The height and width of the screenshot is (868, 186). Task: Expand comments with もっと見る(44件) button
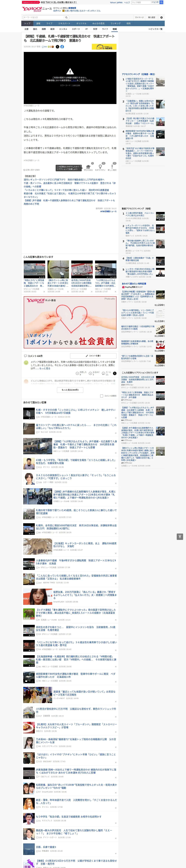coord(70,390)
